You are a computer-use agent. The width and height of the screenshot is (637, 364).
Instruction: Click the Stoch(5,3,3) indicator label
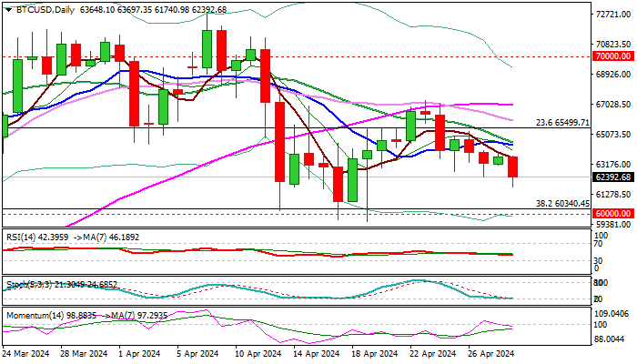tap(29, 285)
